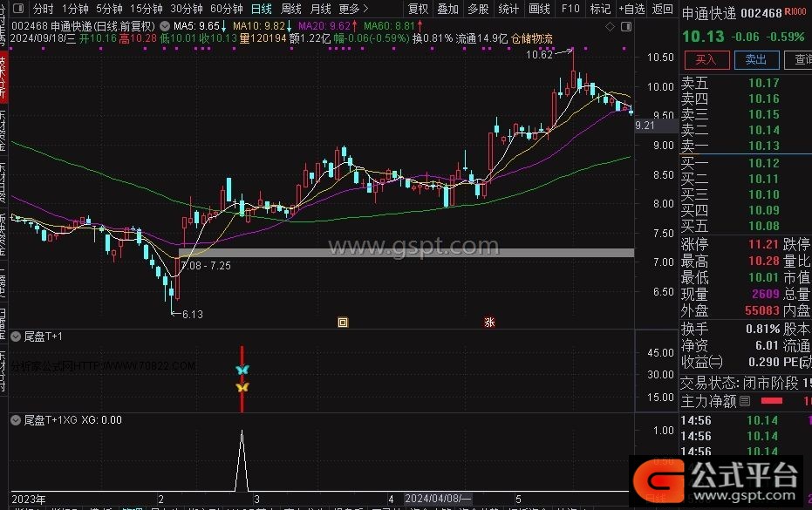Expand main chart indicator dropdown beside 申通快递

(165, 25)
